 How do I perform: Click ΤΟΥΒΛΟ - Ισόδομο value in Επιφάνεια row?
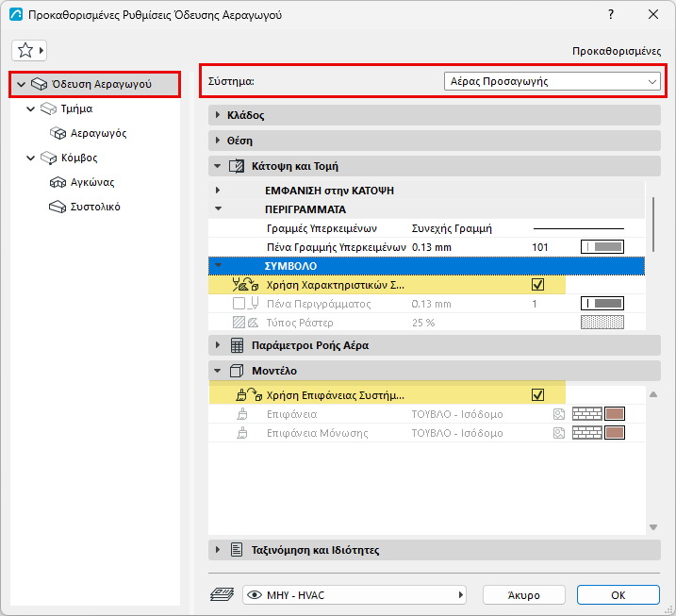[457, 414]
